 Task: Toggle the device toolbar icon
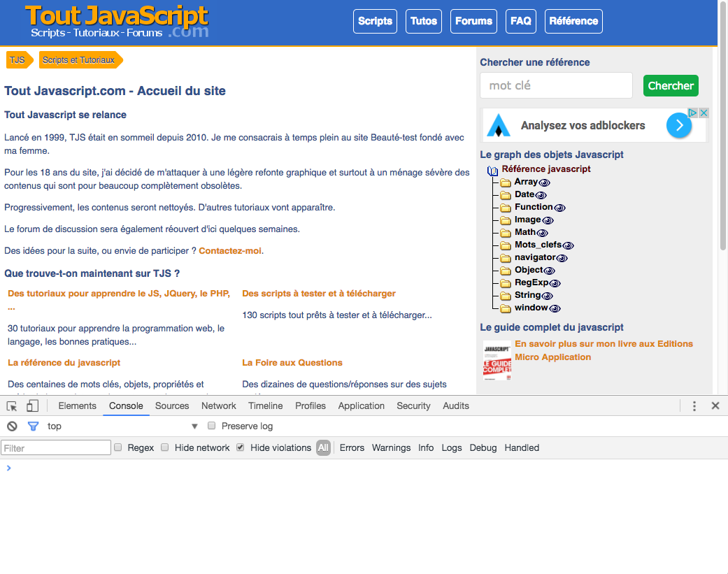click(32, 406)
